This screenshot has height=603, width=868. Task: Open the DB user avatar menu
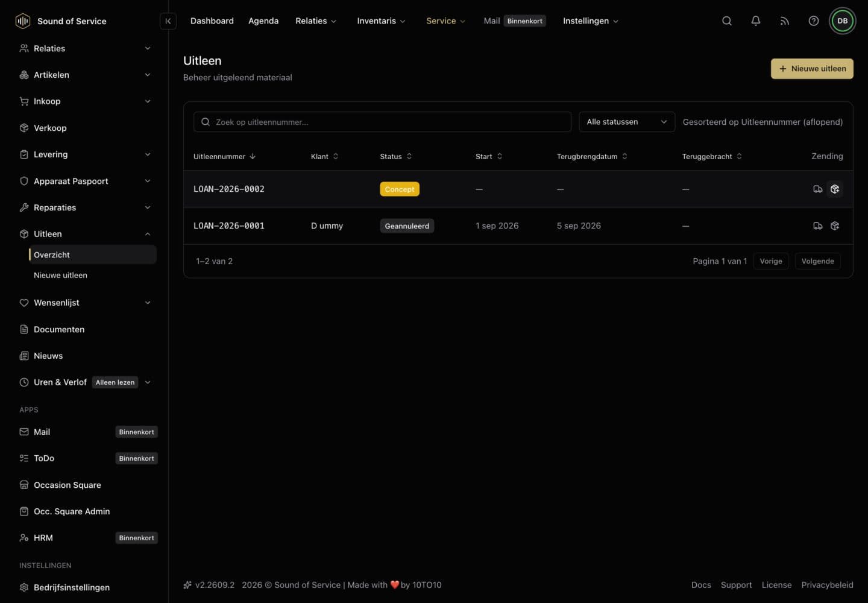point(843,21)
